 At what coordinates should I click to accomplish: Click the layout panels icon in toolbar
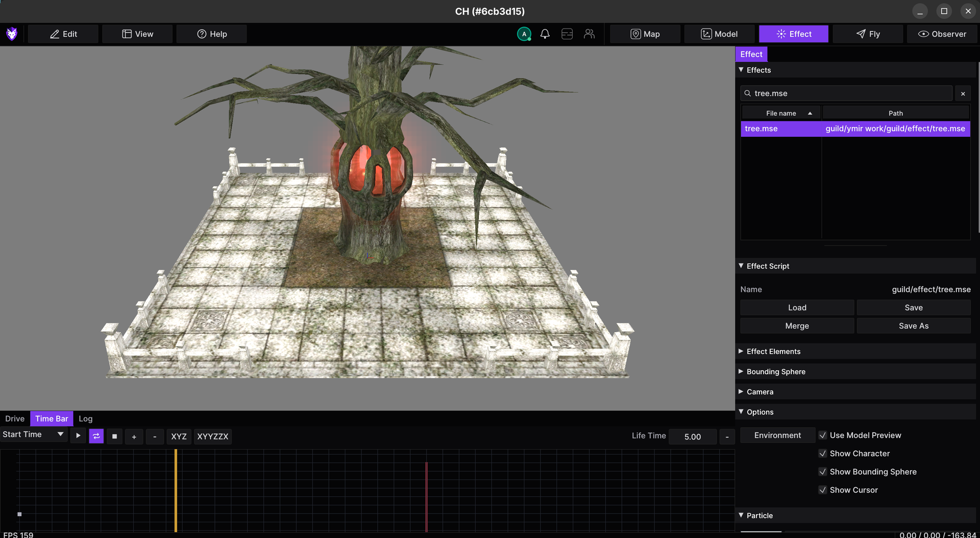click(x=567, y=34)
